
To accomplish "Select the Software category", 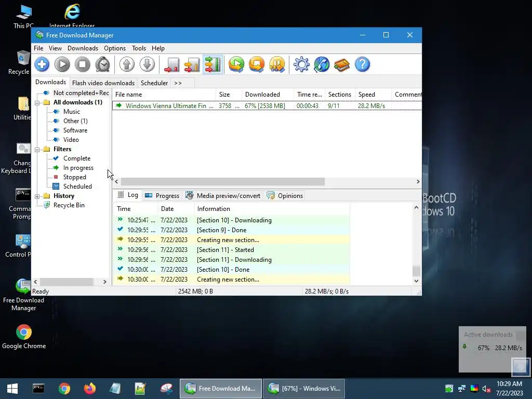I will [x=75, y=130].
